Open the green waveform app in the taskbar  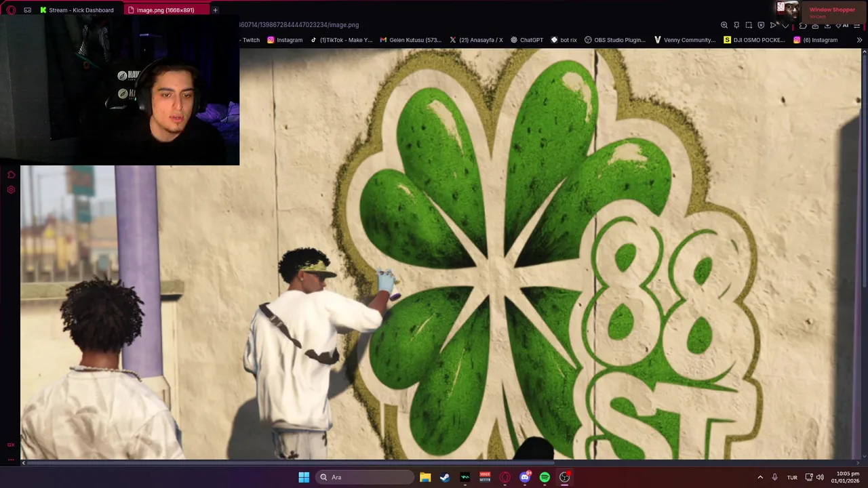coord(465,477)
